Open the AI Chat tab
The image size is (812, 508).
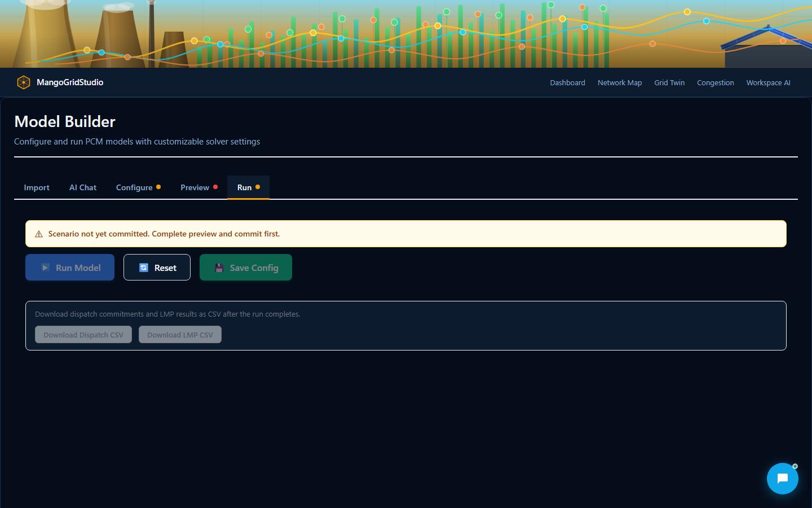pyautogui.click(x=83, y=187)
